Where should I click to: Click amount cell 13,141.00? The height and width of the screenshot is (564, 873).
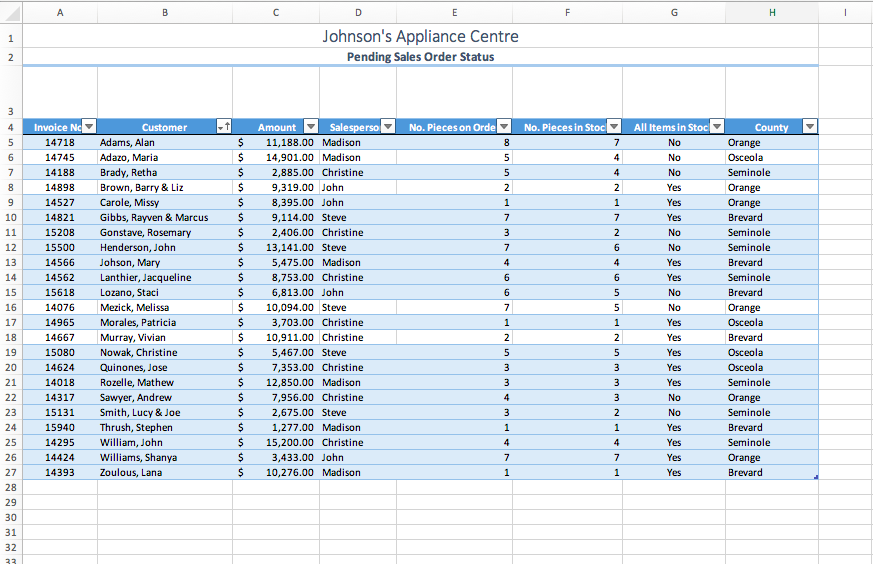tap(276, 248)
